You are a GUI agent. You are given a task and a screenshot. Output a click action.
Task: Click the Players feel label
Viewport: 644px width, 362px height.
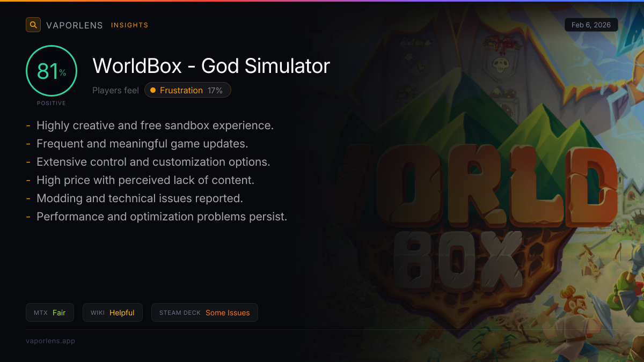[x=115, y=90]
